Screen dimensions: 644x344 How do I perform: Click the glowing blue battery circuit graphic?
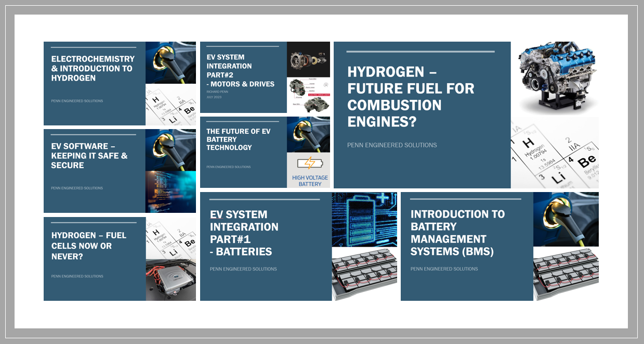tap(364, 219)
